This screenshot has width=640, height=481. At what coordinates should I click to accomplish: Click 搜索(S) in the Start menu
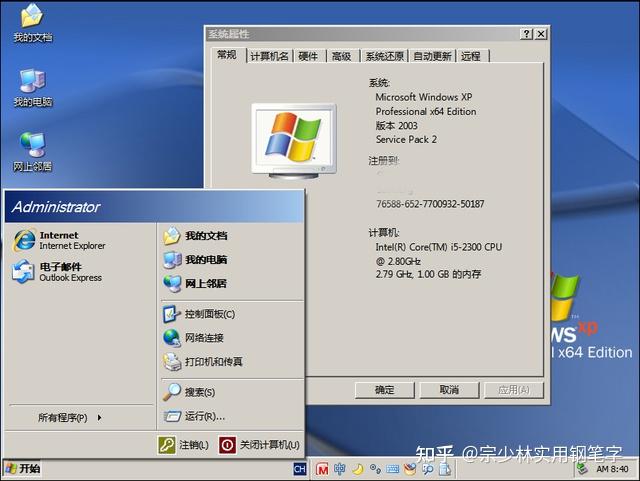click(189, 392)
